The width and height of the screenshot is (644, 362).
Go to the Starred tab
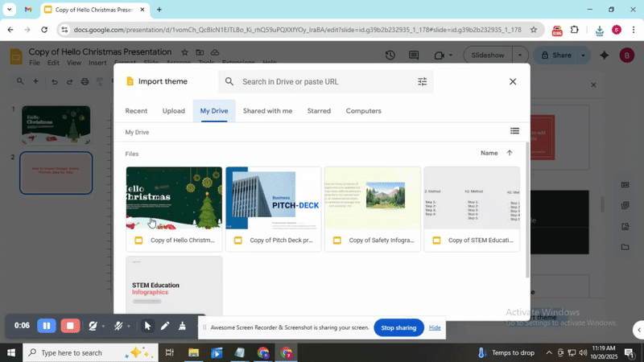click(319, 111)
